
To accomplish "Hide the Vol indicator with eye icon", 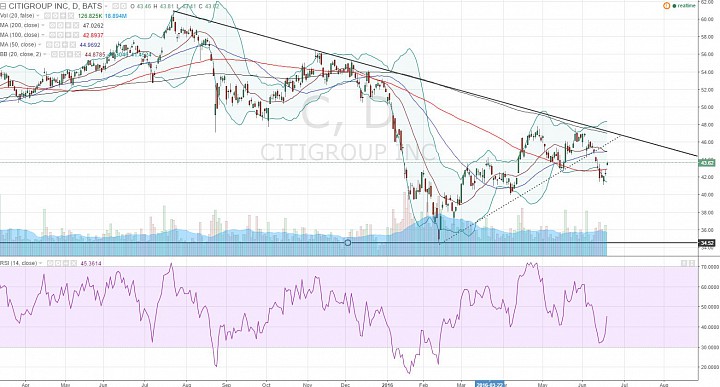I will pos(47,16).
